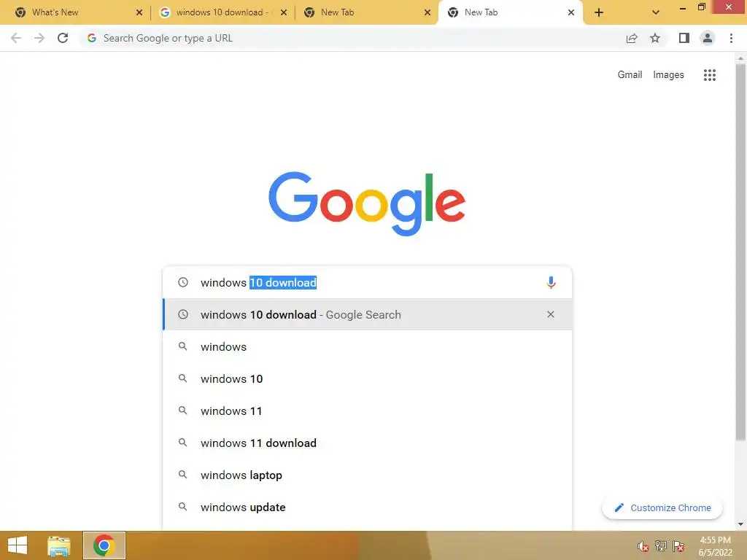Image resolution: width=747 pixels, height=560 pixels.
Task: Select the 'windows' suggestion
Action: 368,346
